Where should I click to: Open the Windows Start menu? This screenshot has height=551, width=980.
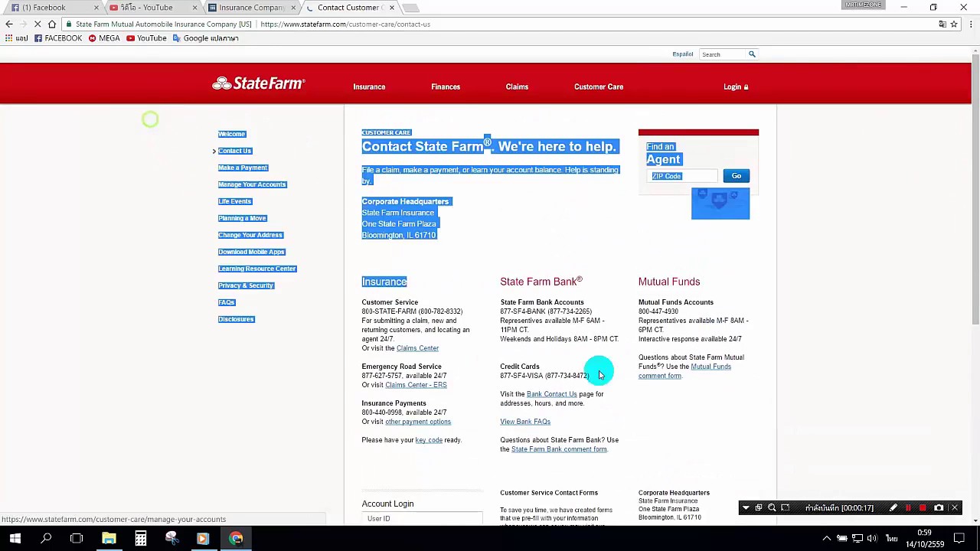(15, 539)
